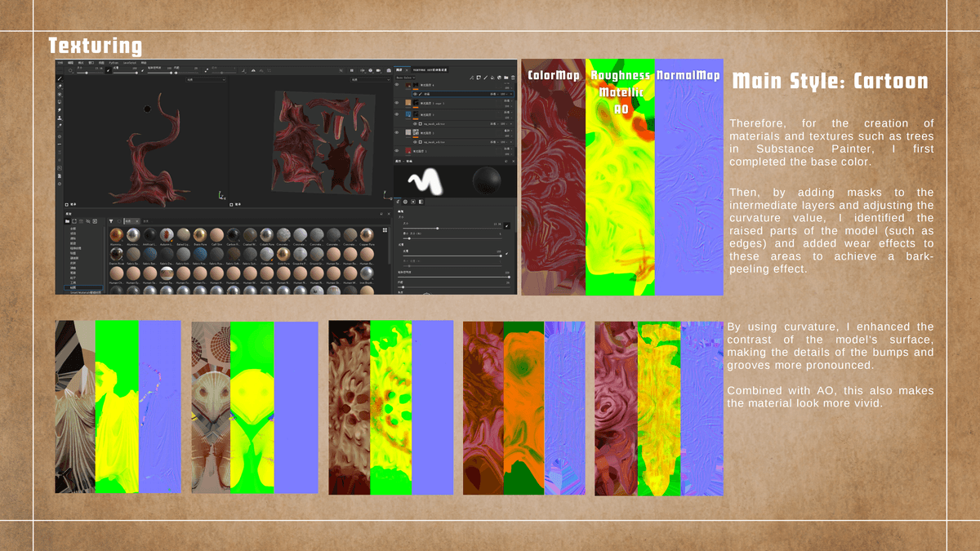Open brush shape dropdown in top toolbar

pos(71,71)
